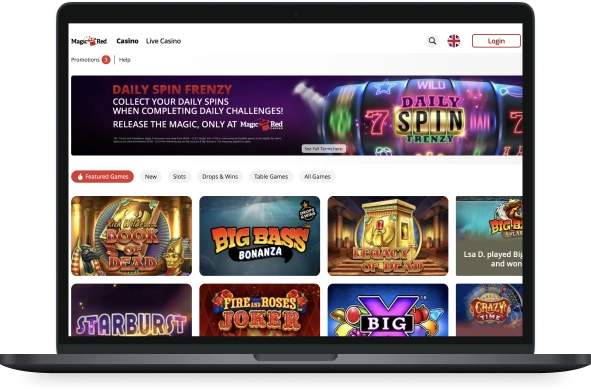Viewport: 591px width, 391px height.
Task: Click the Drops & Wins badge on Big Bass Bonanza
Action: (x=307, y=211)
